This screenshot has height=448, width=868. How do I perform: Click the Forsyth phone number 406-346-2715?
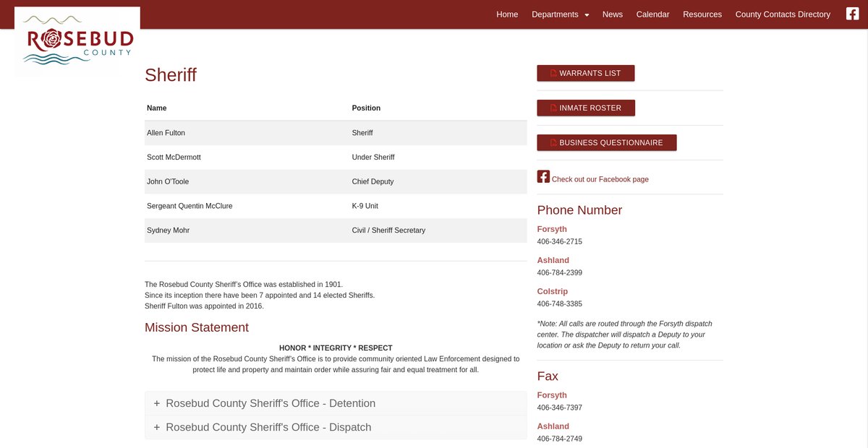tap(560, 241)
